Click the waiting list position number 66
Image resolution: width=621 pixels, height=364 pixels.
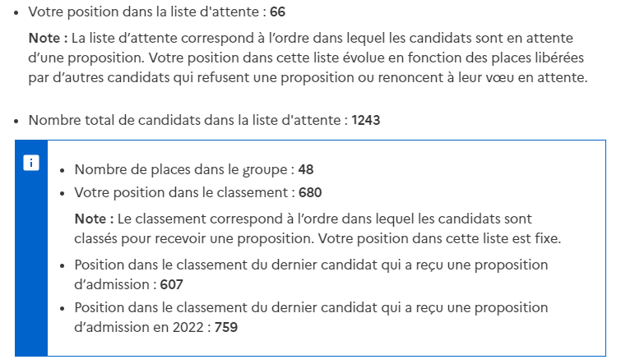point(278,12)
